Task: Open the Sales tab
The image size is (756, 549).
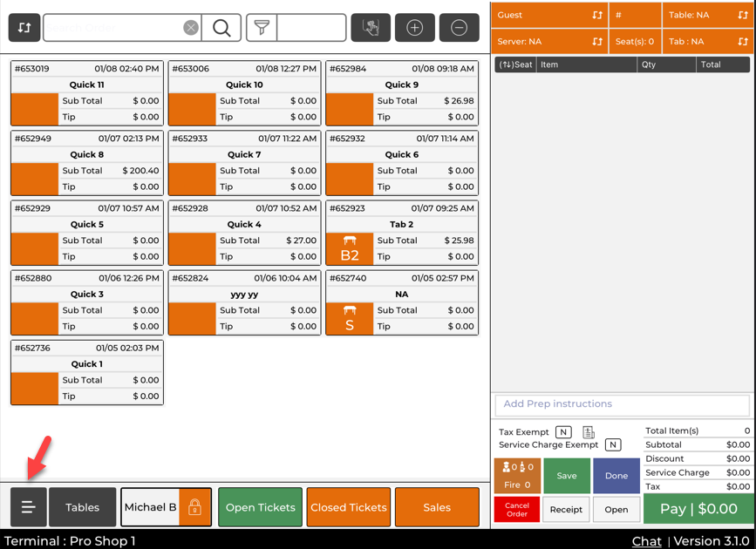Action: coord(437,507)
